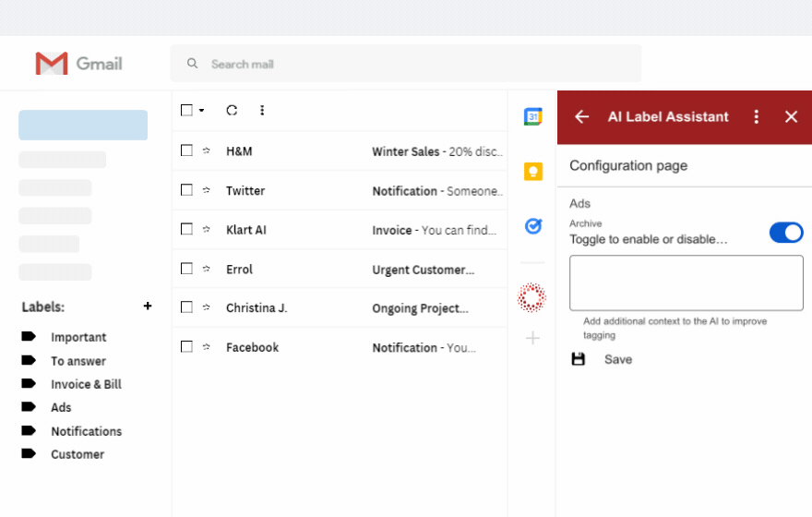Tick the select-all checkbox in toolbar
812x517 pixels.
(x=186, y=110)
